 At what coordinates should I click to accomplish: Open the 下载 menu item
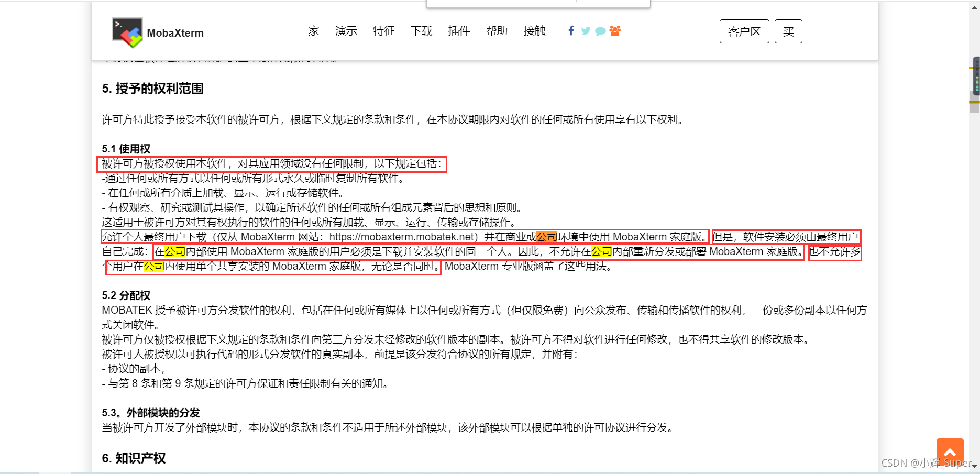[x=422, y=31]
